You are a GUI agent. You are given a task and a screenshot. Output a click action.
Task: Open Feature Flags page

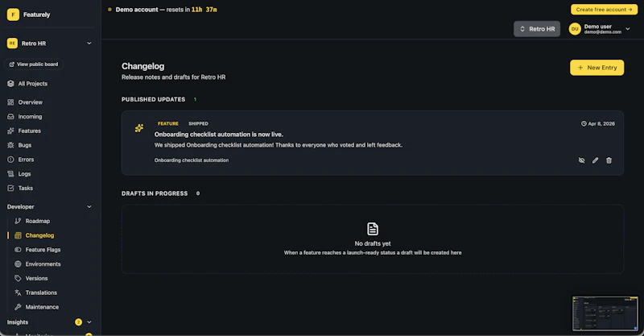coord(43,250)
